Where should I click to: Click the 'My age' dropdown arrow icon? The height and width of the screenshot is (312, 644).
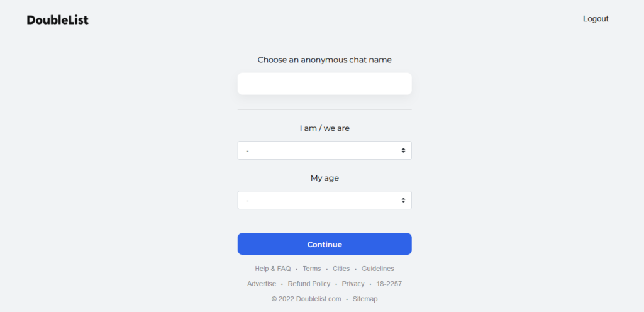403,200
